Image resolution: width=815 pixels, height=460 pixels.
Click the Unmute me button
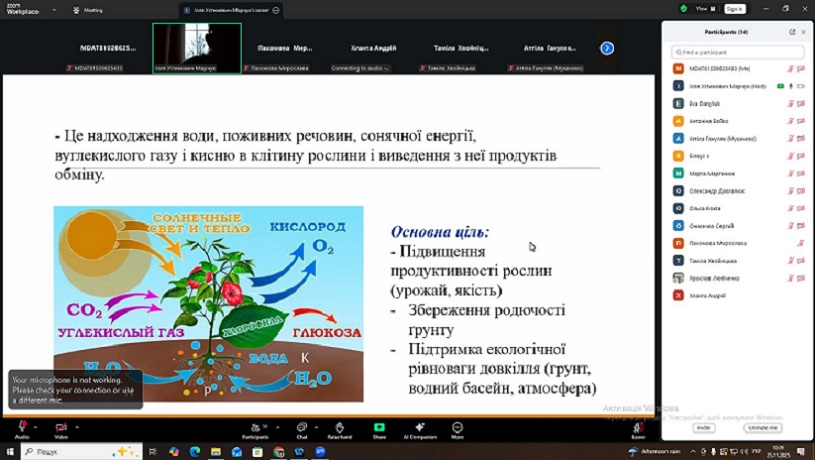pyautogui.click(x=763, y=427)
